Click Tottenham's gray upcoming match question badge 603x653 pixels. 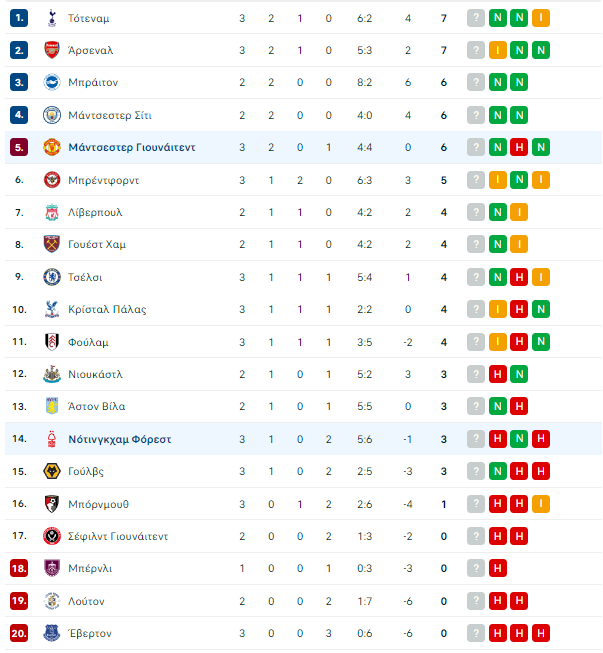click(x=476, y=18)
